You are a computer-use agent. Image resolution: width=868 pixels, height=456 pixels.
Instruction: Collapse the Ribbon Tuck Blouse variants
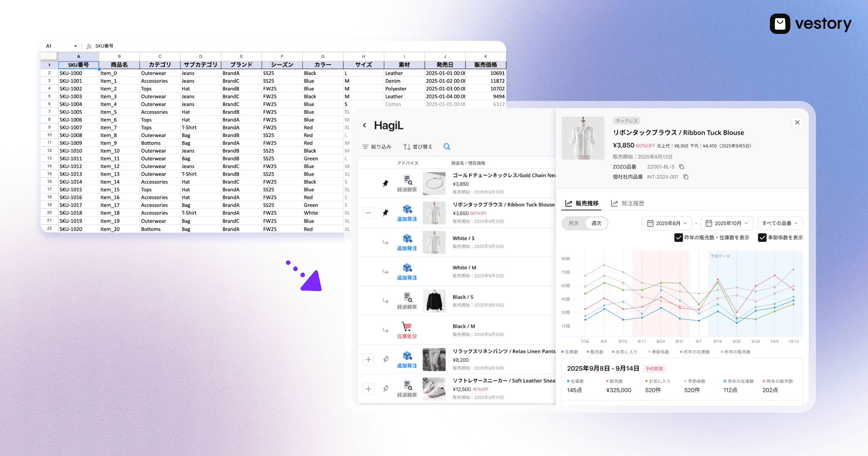pyautogui.click(x=369, y=213)
